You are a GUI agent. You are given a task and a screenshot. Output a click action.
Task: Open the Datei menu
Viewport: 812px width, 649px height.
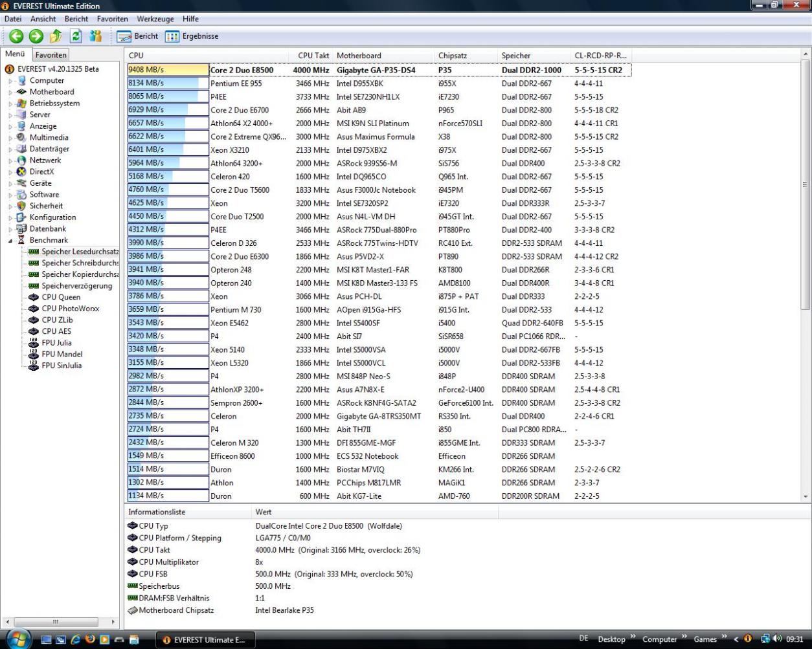point(13,19)
